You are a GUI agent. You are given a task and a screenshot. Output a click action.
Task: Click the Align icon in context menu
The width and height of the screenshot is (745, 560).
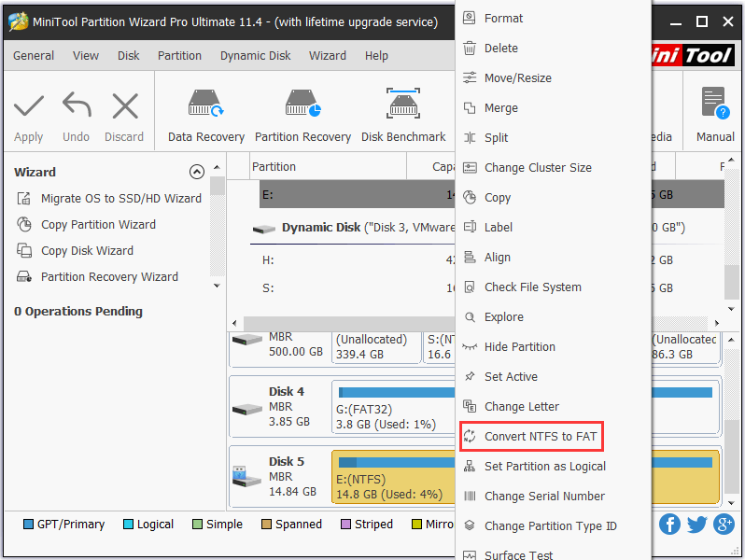(470, 257)
